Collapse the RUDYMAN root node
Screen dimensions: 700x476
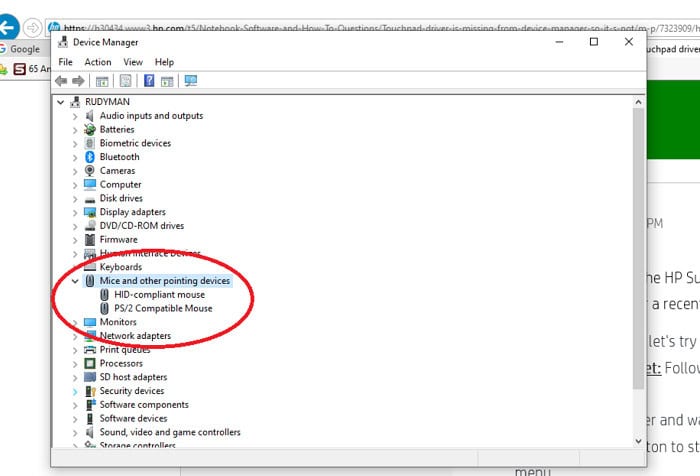click(60, 102)
